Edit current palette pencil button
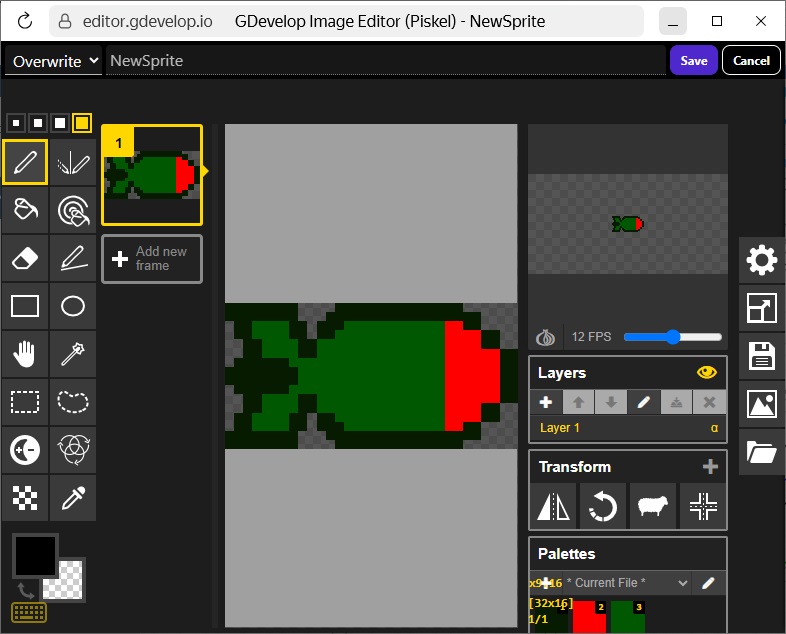This screenshot has width=786, height=634. [708, 583]
